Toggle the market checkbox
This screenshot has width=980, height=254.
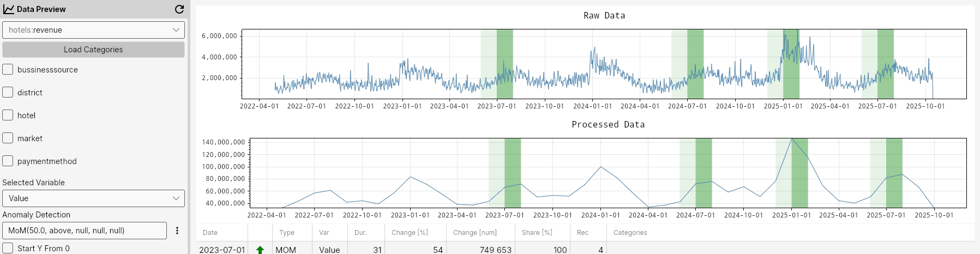(8, 138)
